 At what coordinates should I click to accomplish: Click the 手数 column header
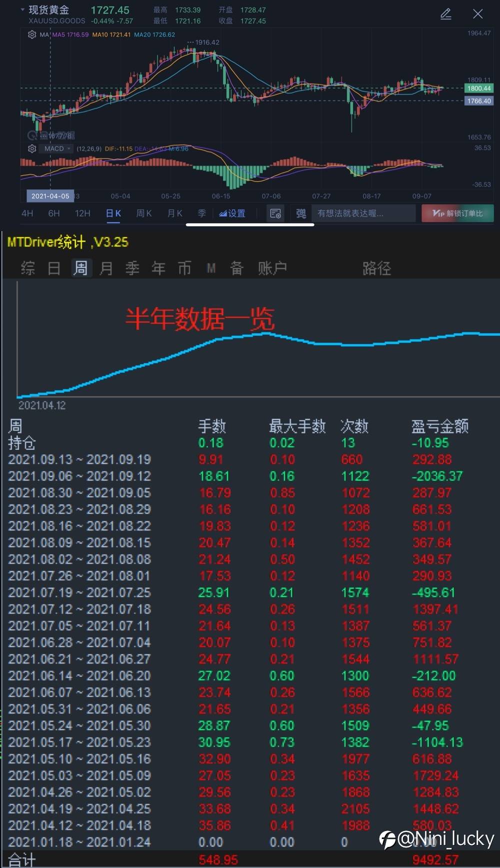click(212, 426)
